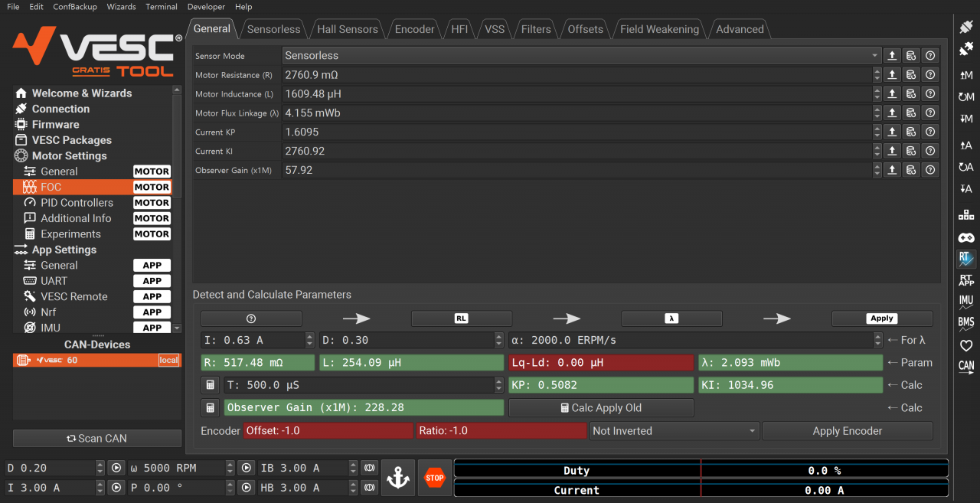Select PID Controllers under Motor Settings

(x=77, y=203)
